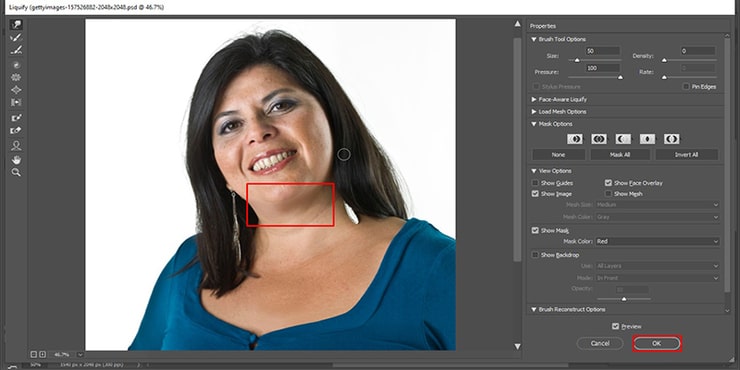Confirm Liquify with the OK button
Screen dimensions: 740x370
click(657, 344)
